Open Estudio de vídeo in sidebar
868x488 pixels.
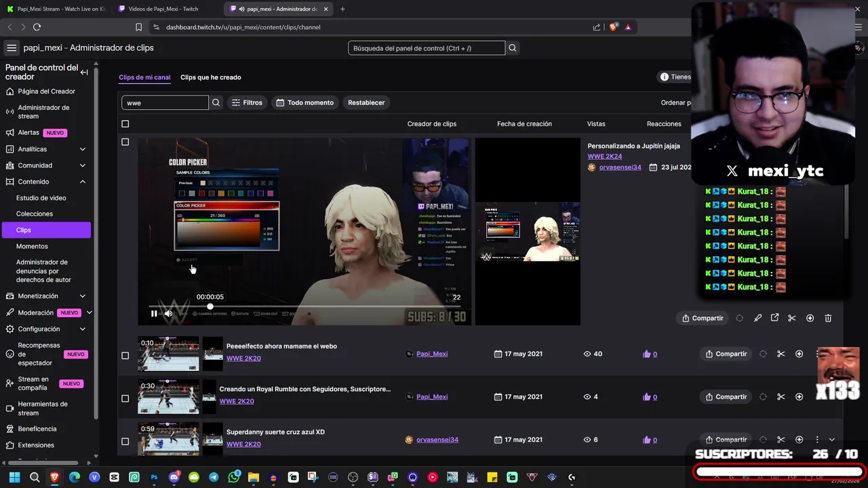pyautogui.click(x=41, y=198)
